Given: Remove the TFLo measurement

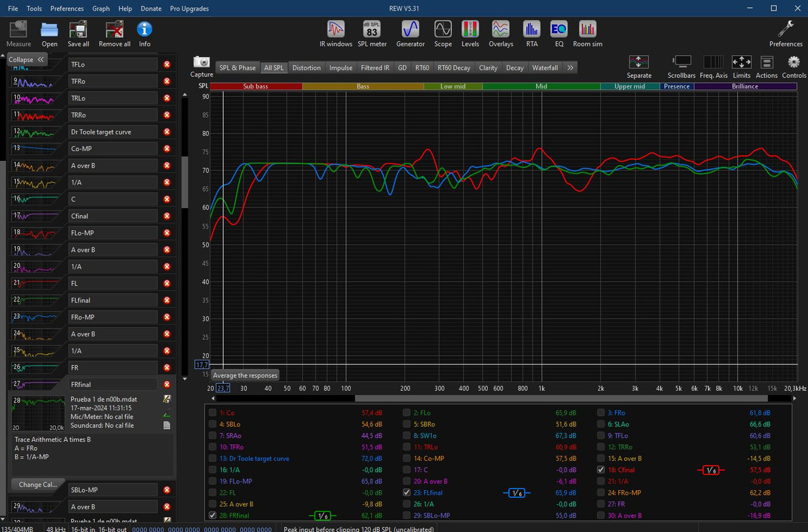Looking at the screenshot, I should pyautogui.click(x=167, y=65).
